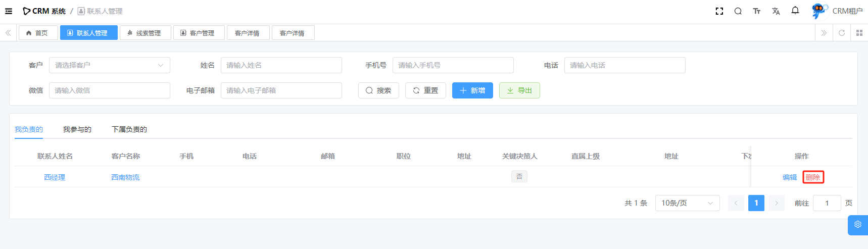The height and width of the screenshot is (249, 868).
Task: Switch to the 我参与的 tab
Action: (77, 129)
